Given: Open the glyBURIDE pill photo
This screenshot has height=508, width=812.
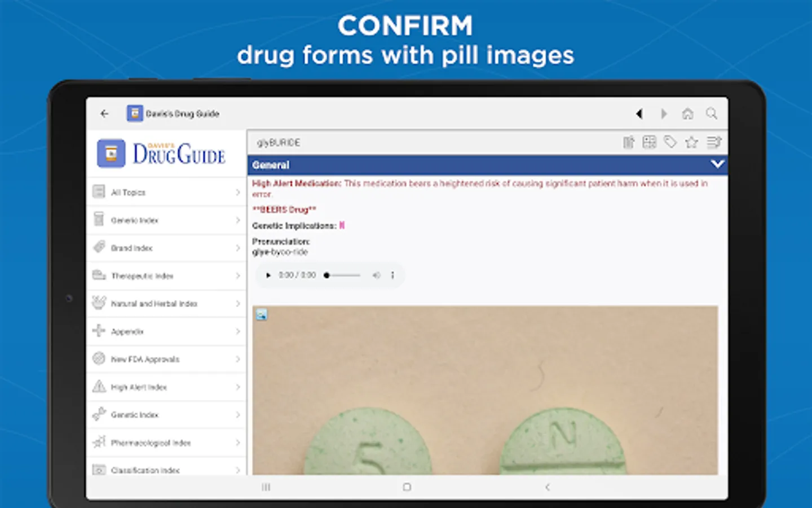Looking at the screenshot, I should [485, 390].
